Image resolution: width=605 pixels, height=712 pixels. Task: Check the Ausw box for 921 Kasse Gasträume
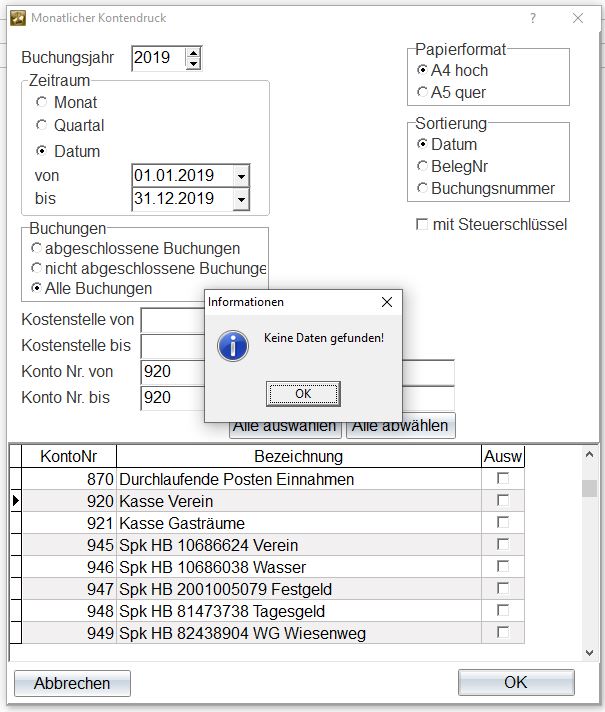click(x=503, y=523)
